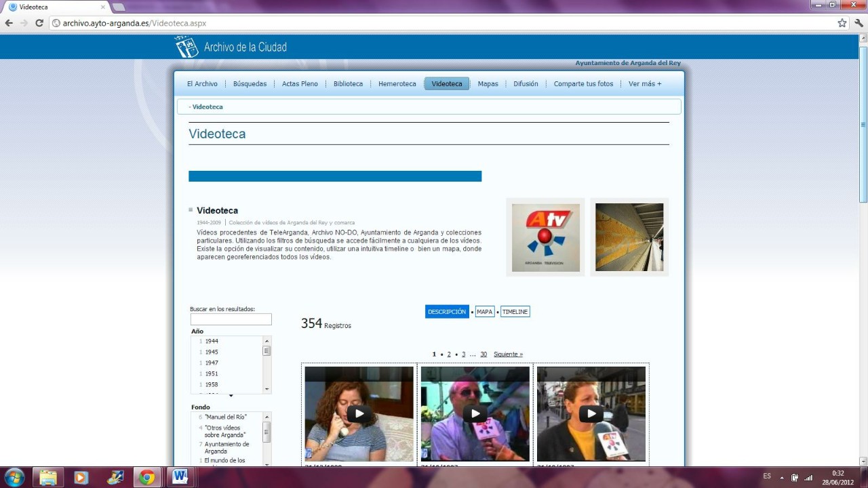Play the video of woman on phone
Viewport: 868px width, 488px height.
point(359,413)
